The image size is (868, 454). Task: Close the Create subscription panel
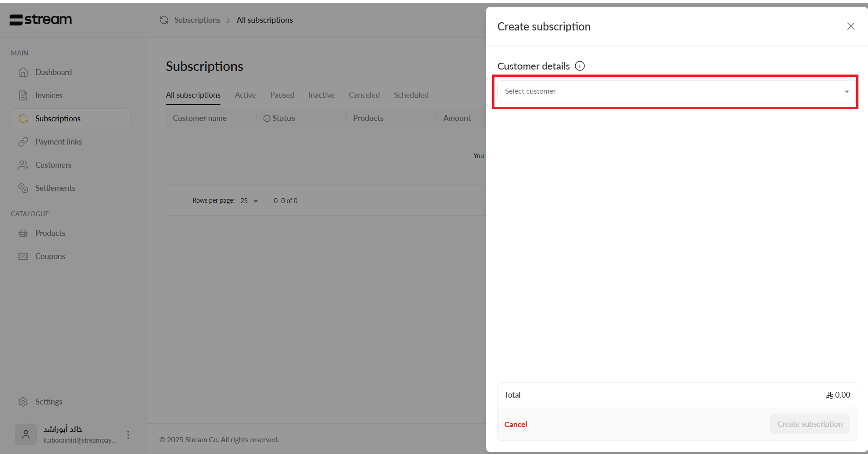[x=851, y=26]
